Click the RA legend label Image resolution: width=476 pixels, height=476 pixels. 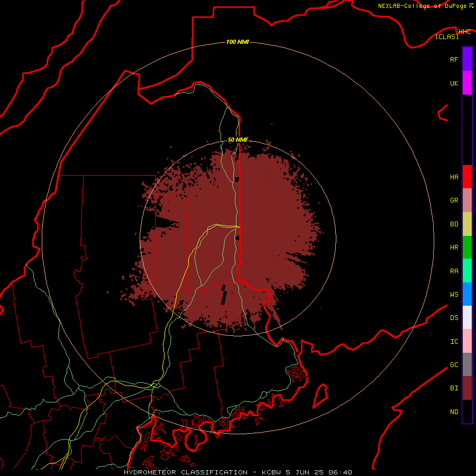click(x=454, y=271)
